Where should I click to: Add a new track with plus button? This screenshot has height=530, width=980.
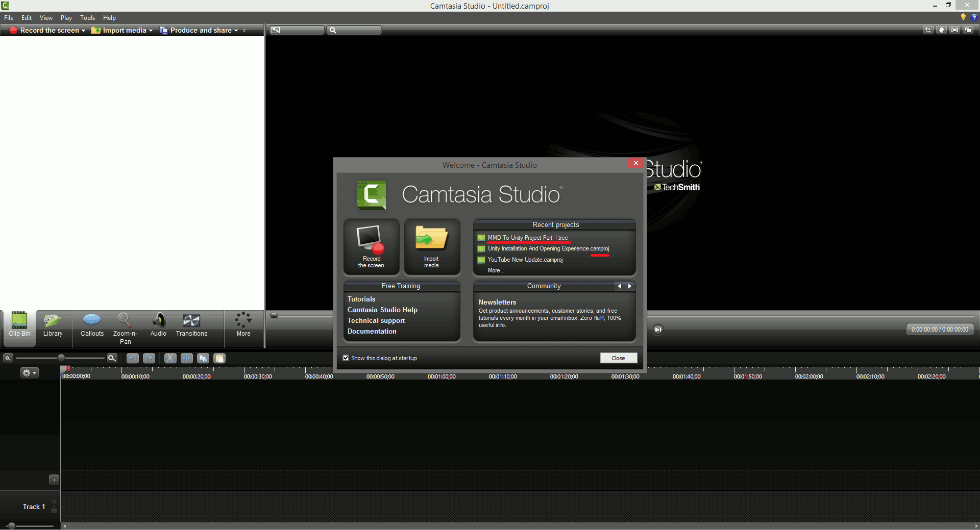[54, 480]
